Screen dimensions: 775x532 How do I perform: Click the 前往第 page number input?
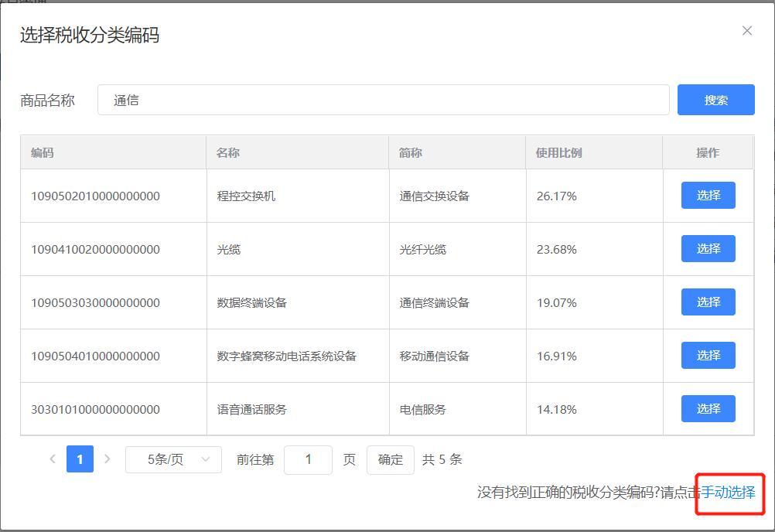tap(309, 459)
